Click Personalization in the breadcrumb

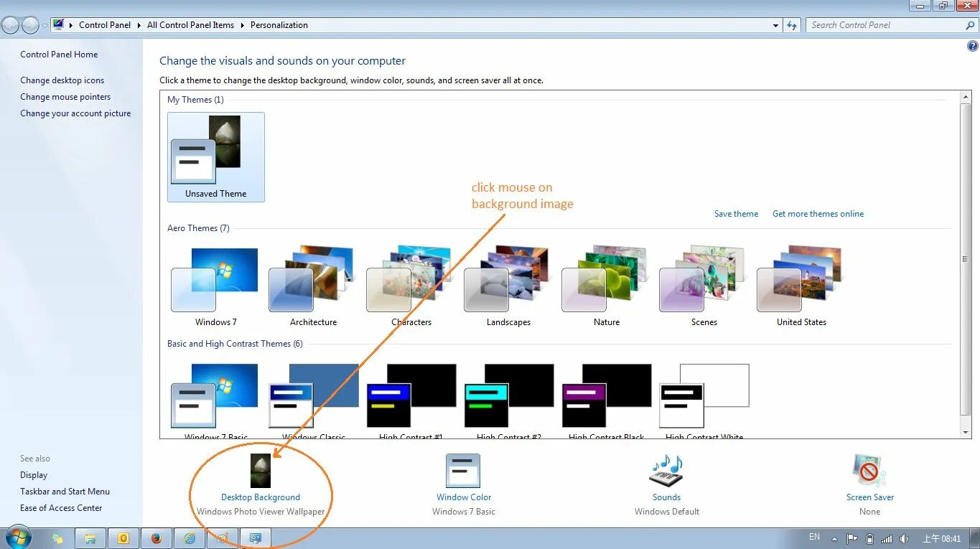coord(279,25)
